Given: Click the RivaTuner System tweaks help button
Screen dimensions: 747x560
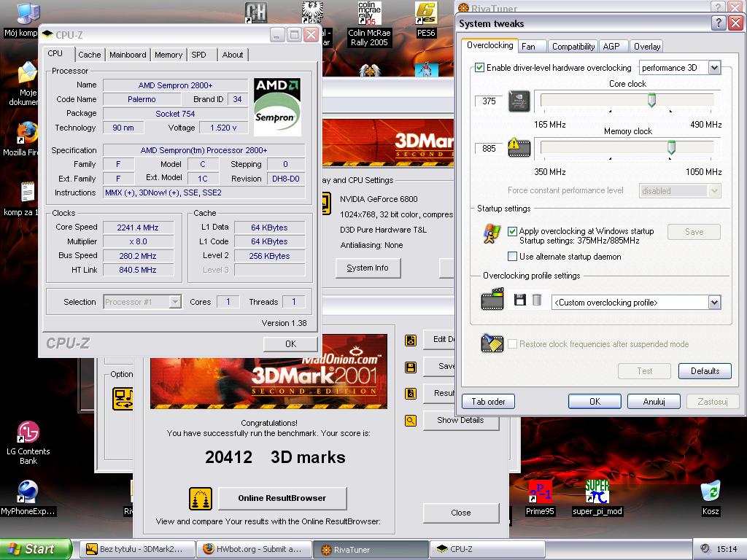Looking at the screenshot, I should pyautogui.click(x=719, y=23).
